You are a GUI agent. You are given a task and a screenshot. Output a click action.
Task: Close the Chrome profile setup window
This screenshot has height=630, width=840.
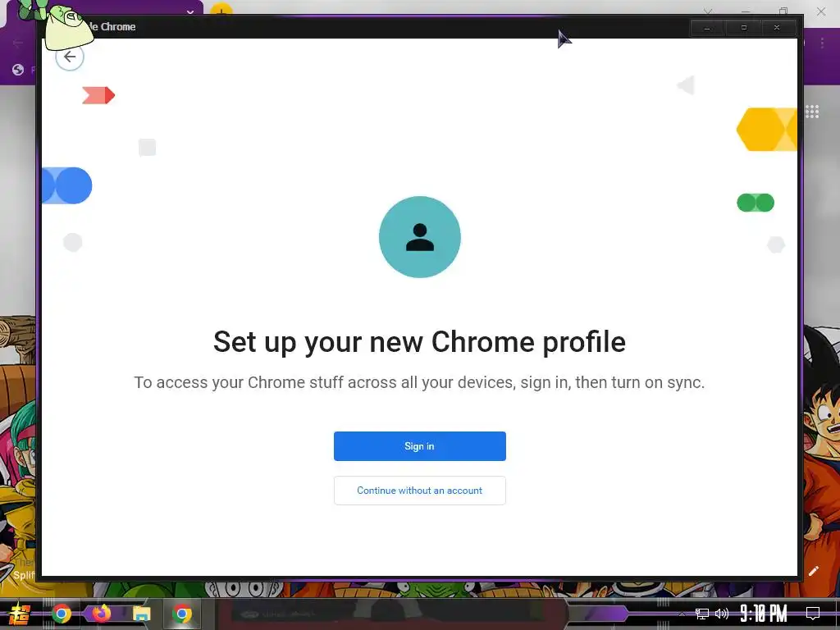point(777,27)
